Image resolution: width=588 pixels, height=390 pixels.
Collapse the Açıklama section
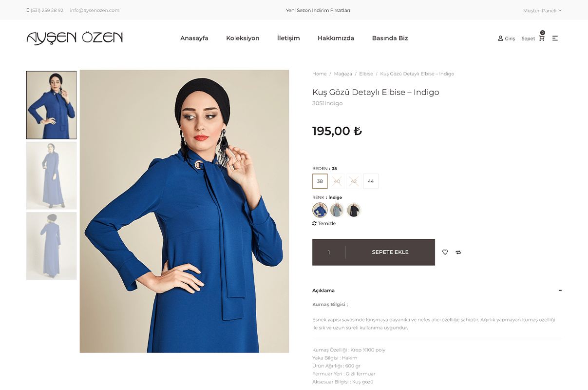point(560,291)
